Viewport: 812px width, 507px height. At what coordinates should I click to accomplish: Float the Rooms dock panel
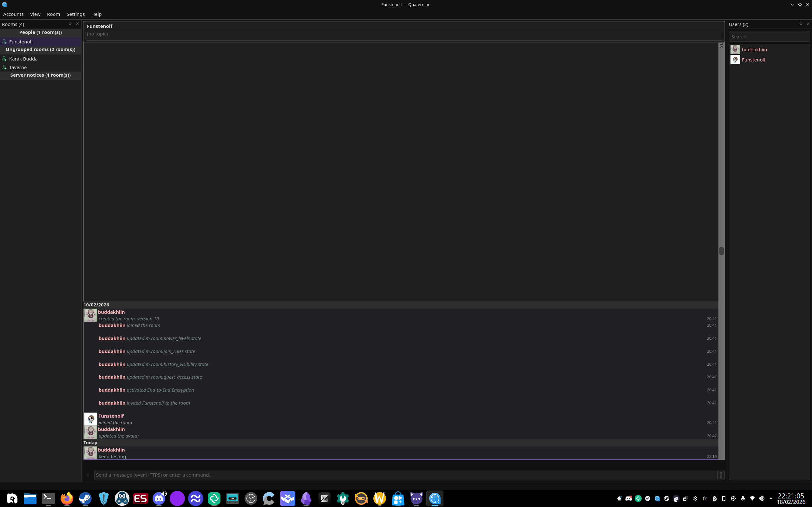(x=70, y=24)
